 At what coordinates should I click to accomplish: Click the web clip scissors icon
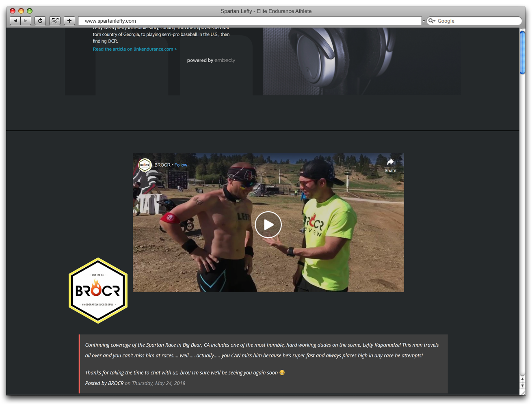tap(55, 21)
